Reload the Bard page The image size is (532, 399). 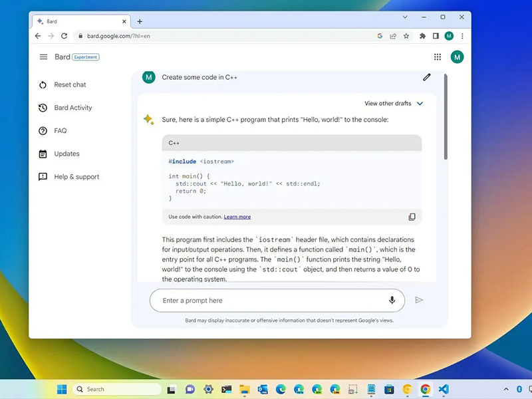point(64,36)
